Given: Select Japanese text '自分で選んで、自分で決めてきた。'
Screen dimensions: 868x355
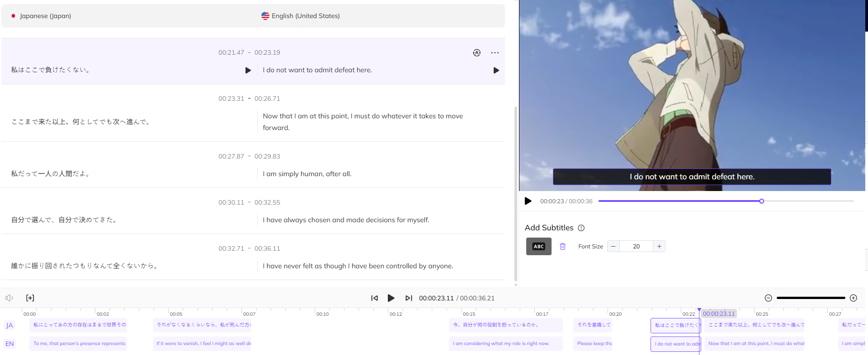Looking at the screenshot, I should 65,220.
